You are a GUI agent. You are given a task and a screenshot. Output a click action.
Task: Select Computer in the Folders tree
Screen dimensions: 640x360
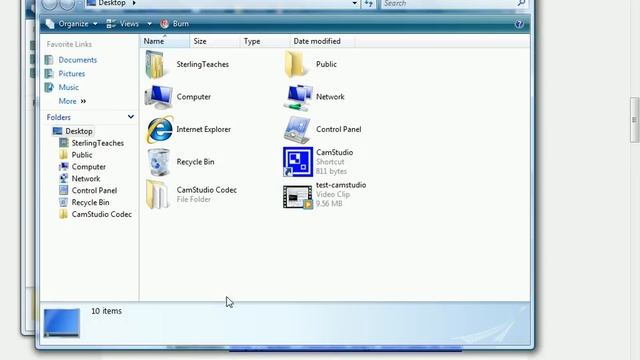tap(89, 167)
